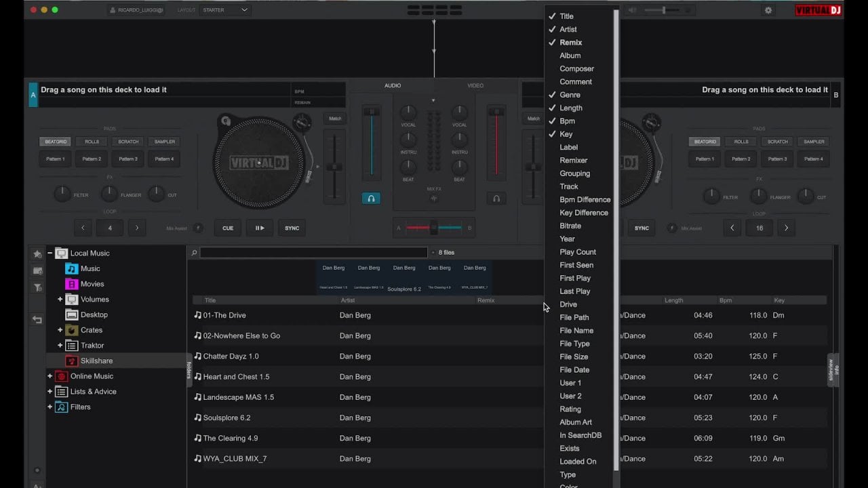Expand the Online Music tree node
The width and height of the screenshot is (868, 488).
coord(50,376)
